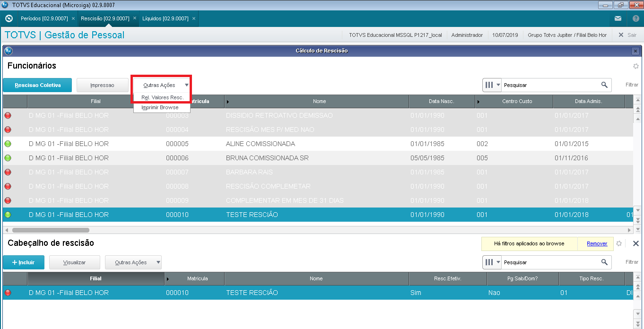
Task: Click sort arrow on Centro Custo column
Action: [x=479, y=102]
